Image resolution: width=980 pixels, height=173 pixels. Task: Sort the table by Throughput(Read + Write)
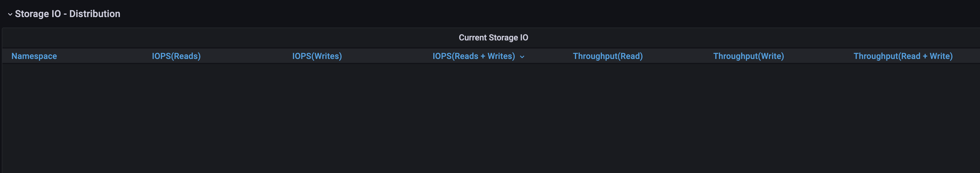(903, 56)
